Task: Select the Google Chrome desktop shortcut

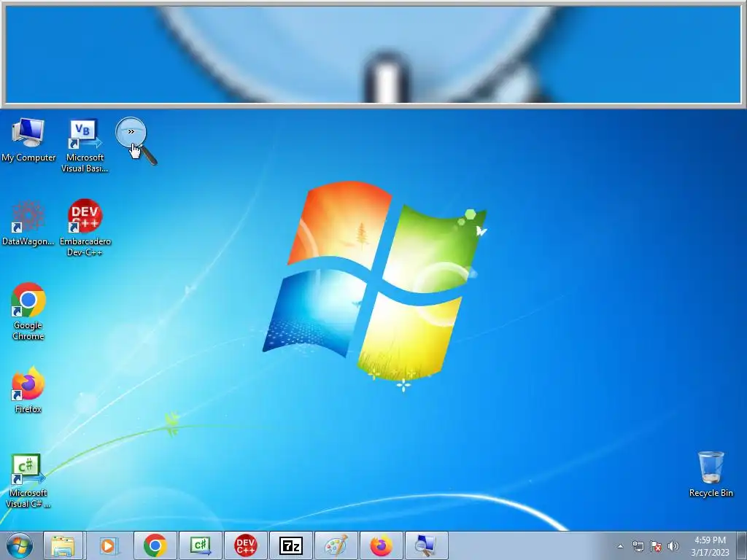Action: pos(28,311)
